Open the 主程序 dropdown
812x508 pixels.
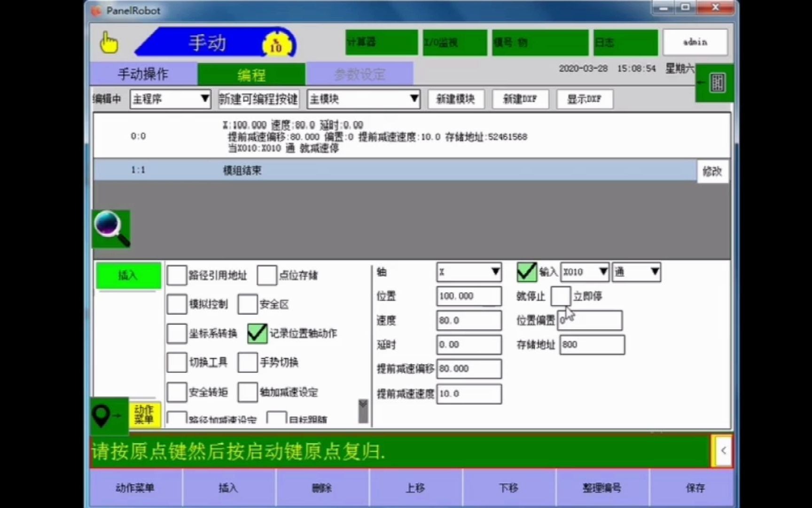point(170,99)
